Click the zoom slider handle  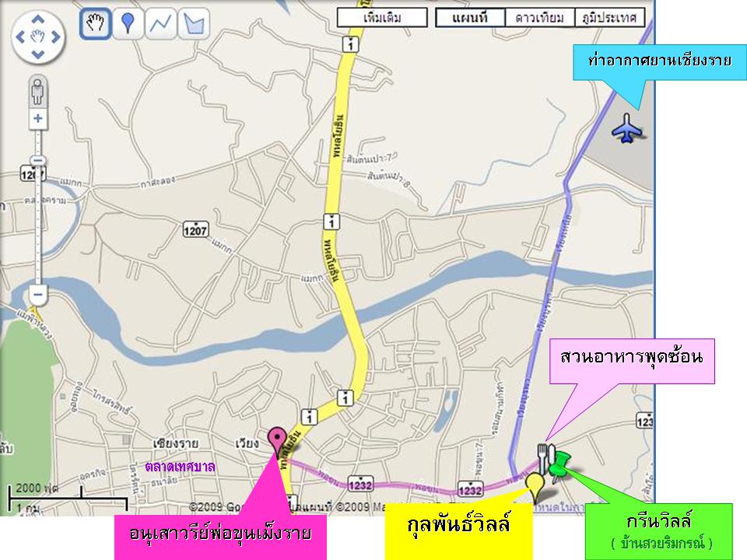pyautogui.click(x=38, y=160)
